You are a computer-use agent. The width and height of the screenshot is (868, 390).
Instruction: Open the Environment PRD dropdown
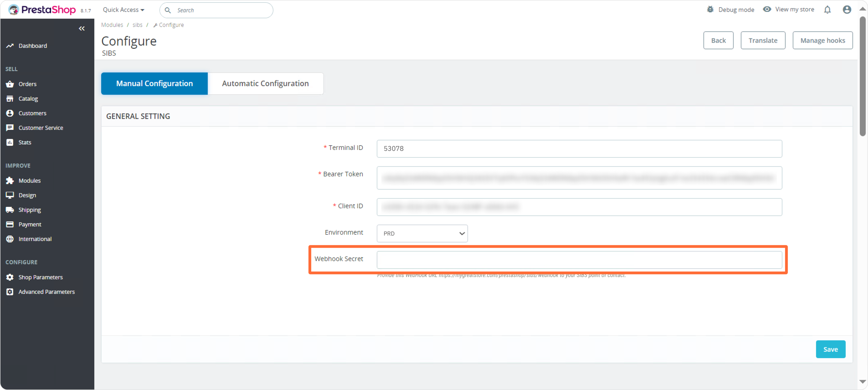422,233
